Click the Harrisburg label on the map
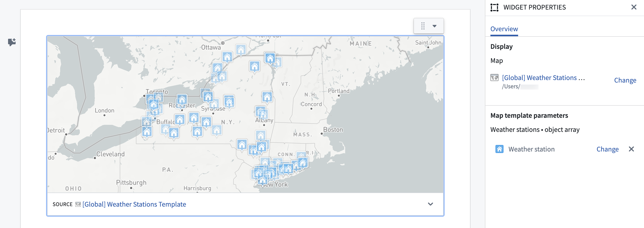Viewport: 644px width, 228px height. pyautogui.click(x=197, y=188)
